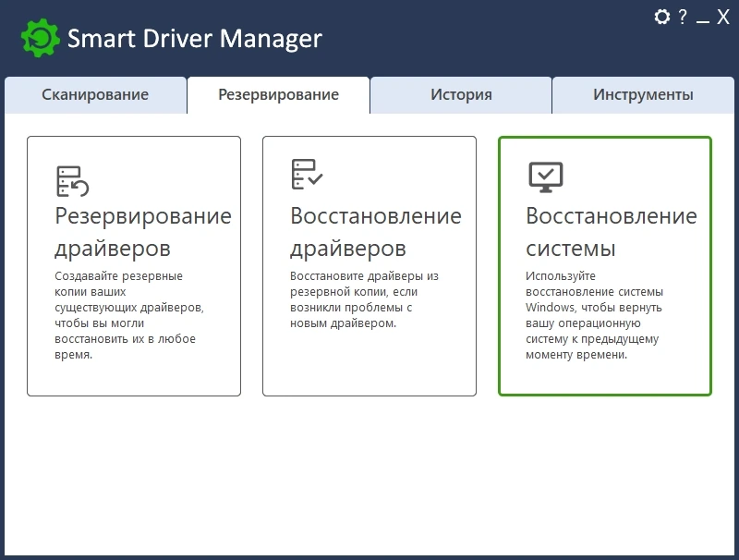
Task: Click description text starting 'Используйте восстановление системы'
Action: (x=594, y=315)
